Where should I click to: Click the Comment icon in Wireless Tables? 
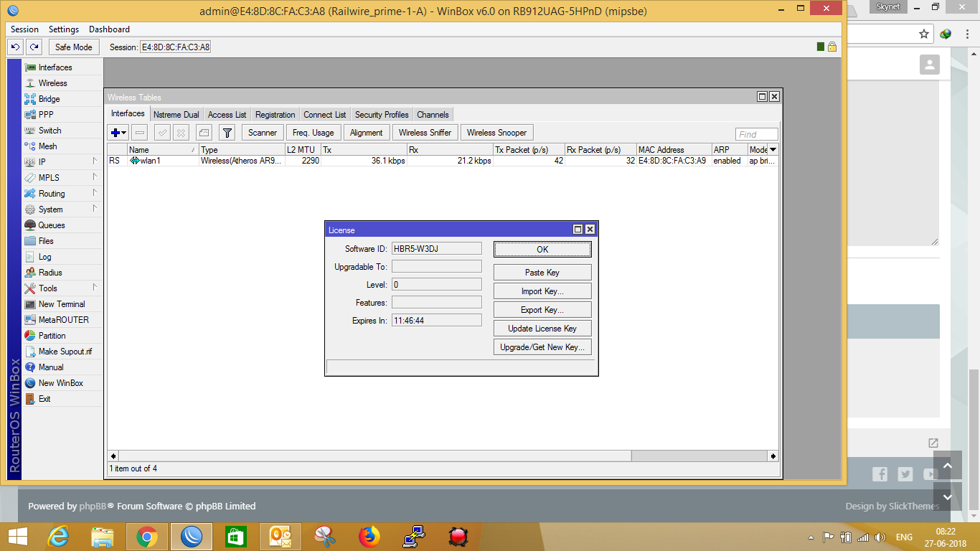coord(204,133)
